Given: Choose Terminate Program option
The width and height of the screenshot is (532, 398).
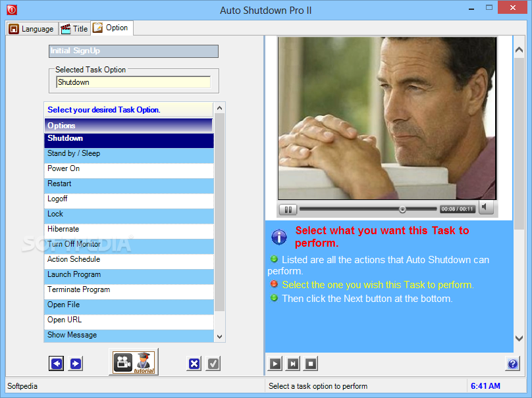Looking at the screenshot, I should (129, 292).
